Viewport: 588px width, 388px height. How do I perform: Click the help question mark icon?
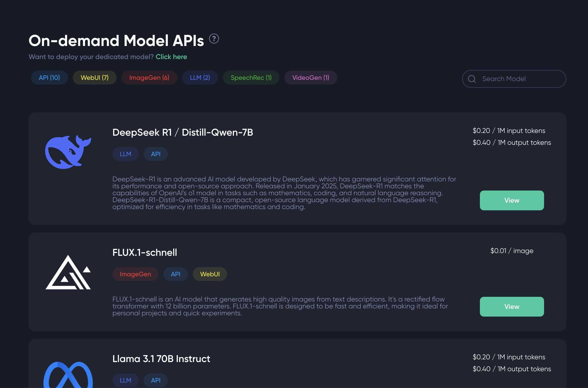(x=214, y=39)
